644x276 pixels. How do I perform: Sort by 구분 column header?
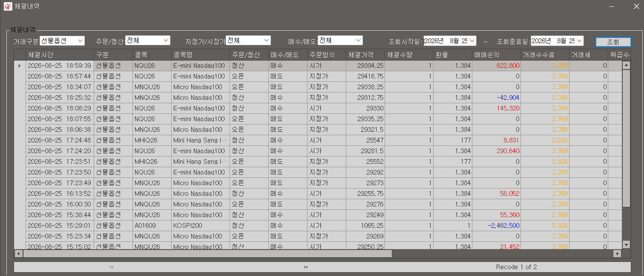click(113, 55)
